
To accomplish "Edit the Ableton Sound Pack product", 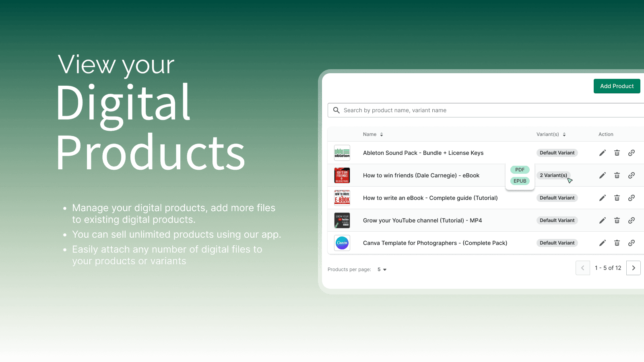I will point(603,153).
